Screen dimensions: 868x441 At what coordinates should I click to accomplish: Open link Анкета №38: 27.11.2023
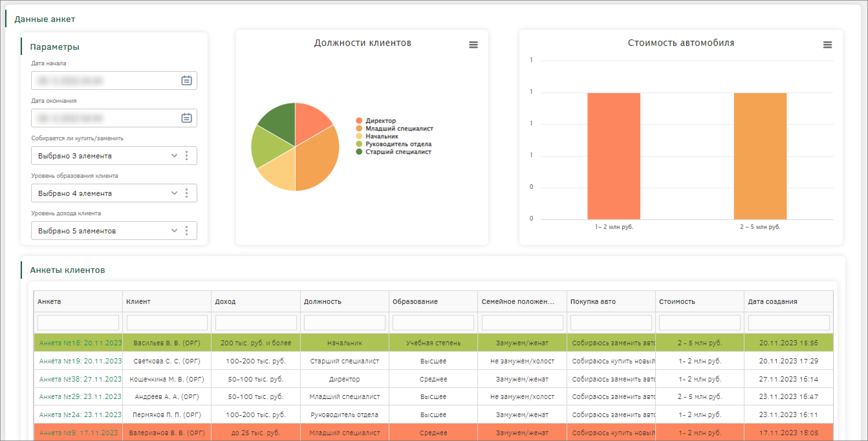click(80, 379)
